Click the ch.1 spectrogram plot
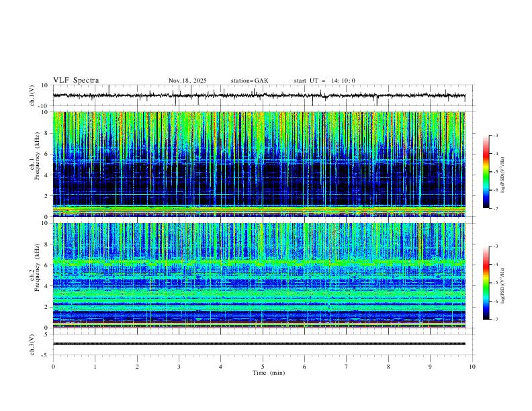 click(x=259, y=164)
